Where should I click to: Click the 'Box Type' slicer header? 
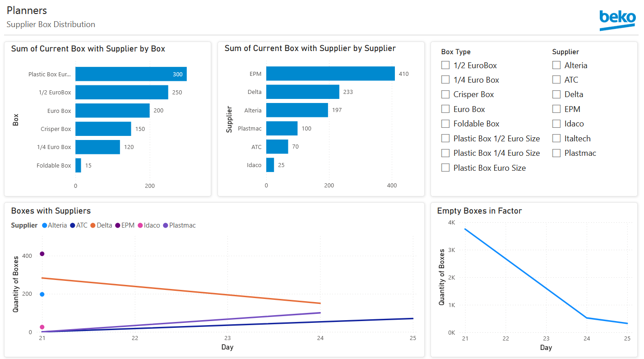pyautogui.click(x=456, y=52)
